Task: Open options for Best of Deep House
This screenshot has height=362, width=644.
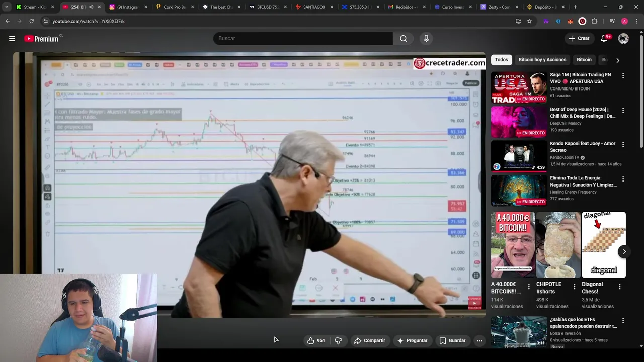Action: [x=623, y=110]
